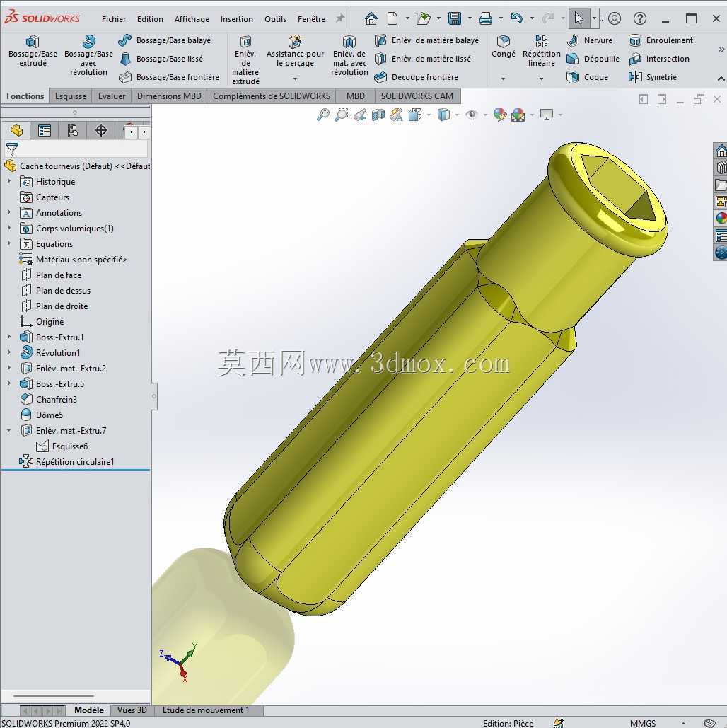Viewport: 727px width, 728px height.
Task: Open the PropertyManager tab icon
Action: point(45,130)
